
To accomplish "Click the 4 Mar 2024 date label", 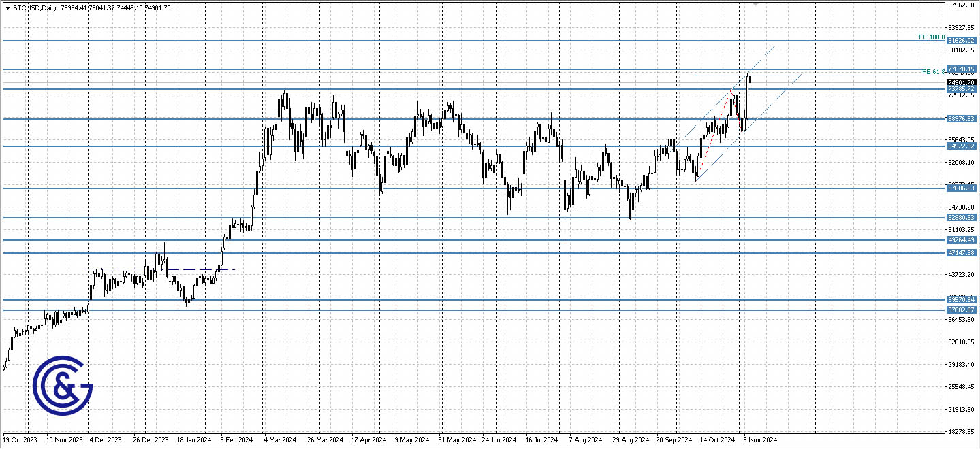I will 279,440.
